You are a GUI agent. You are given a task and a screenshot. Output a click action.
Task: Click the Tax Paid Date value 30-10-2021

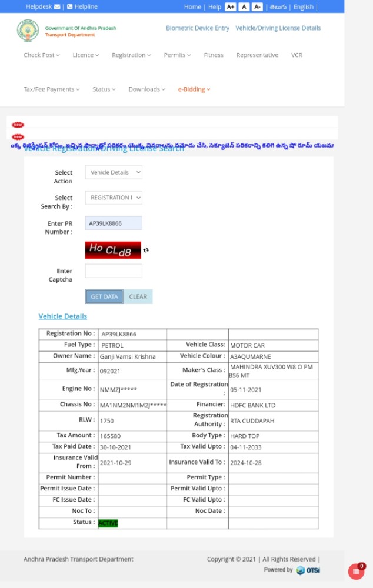click(x=115, y=447)
